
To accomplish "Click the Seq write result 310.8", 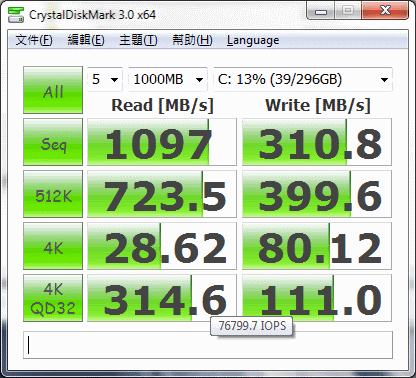I will tap(317, 142).
